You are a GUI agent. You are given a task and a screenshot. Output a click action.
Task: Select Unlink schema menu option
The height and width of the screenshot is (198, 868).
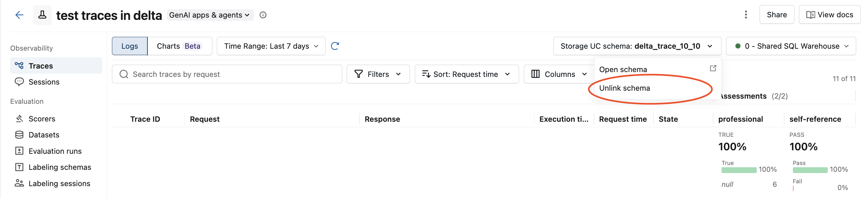click(624, 88)
